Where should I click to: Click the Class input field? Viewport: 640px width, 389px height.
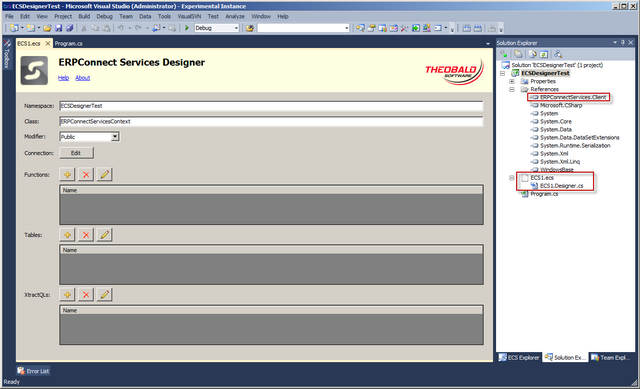271,122
